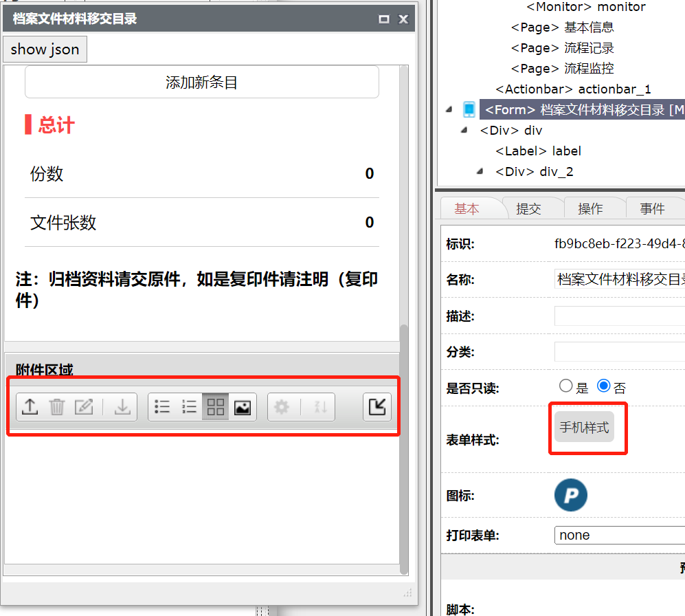Click the import arrow icon on the right

377,407
